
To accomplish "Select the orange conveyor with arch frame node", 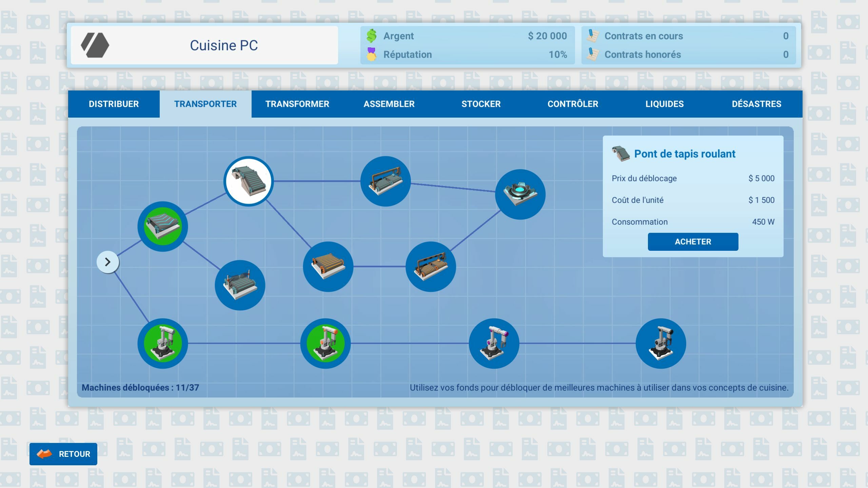I will (x=431, y=267).
